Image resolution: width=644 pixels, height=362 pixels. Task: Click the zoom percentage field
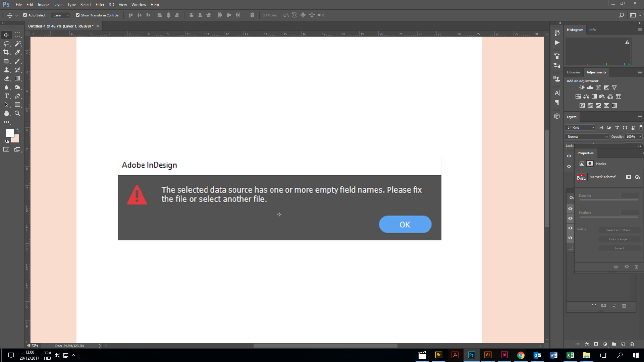tap(33, 346)
